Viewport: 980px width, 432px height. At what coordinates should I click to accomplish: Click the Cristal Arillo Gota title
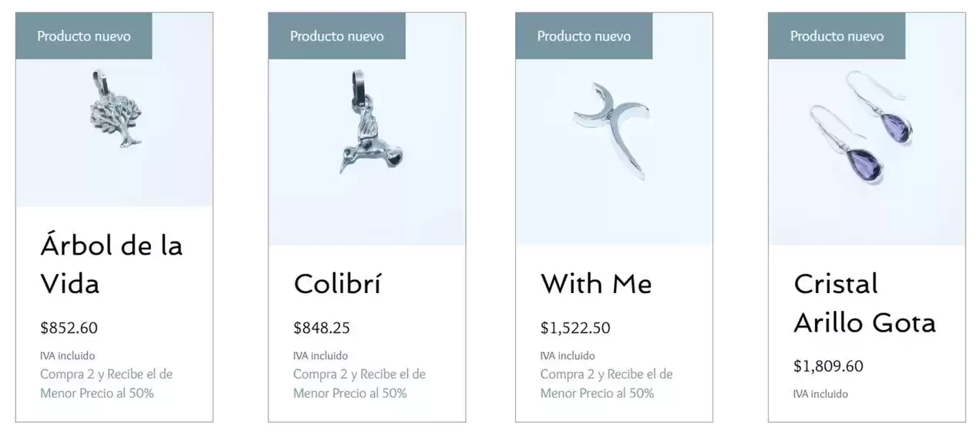pos(864,302)
